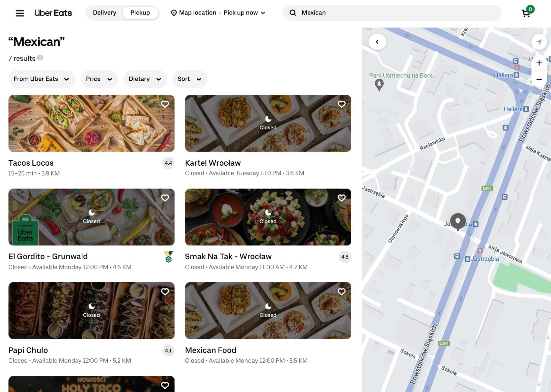Click Tacos Locos 15–25 min · 3.9 KM text

(34, 173)
